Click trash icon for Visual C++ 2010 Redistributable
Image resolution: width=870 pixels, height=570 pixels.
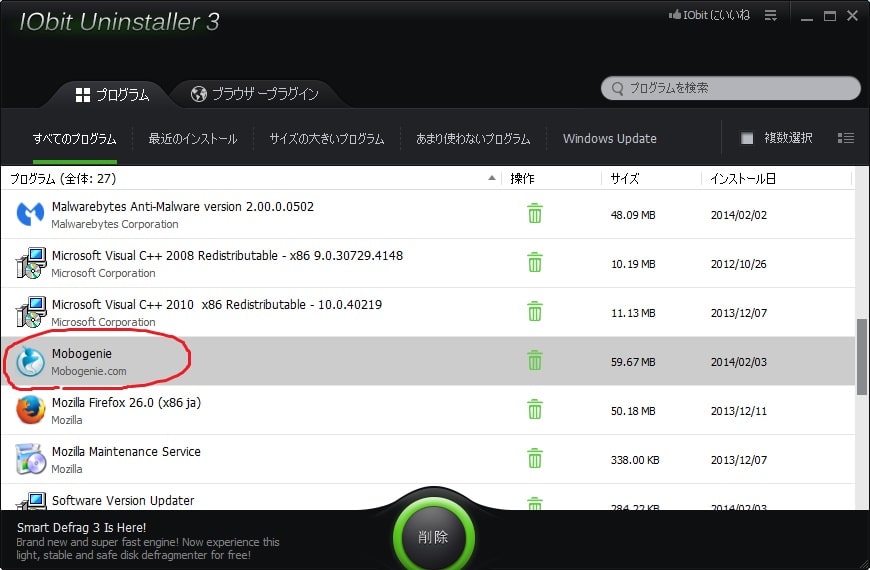[535, 311]
